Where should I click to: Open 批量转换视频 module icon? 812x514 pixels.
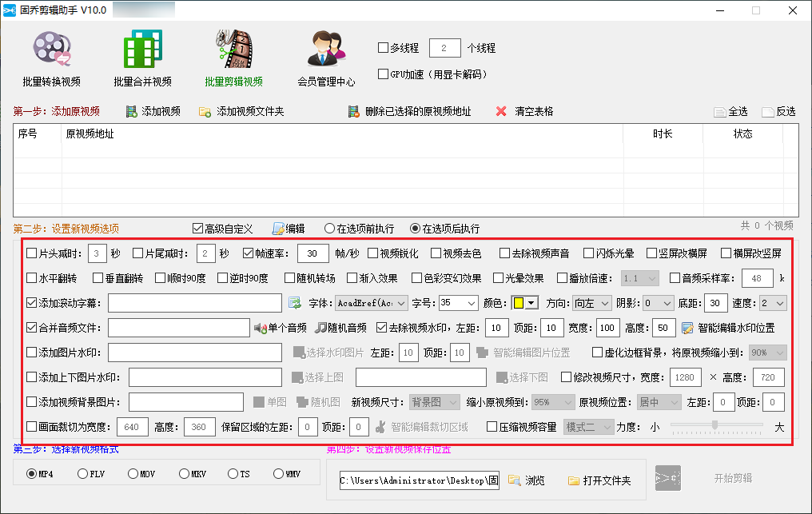(52, 50)
